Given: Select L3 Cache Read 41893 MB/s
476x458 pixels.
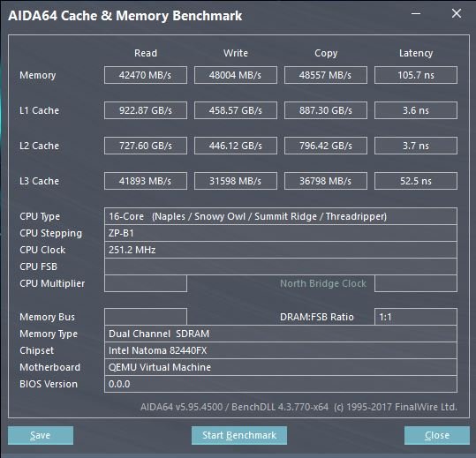Looking at the screenshot, I should point(146,181).
